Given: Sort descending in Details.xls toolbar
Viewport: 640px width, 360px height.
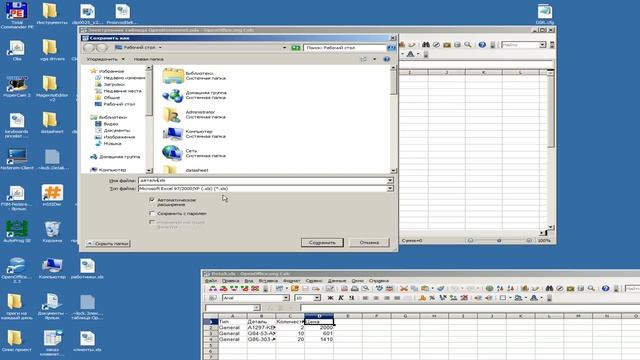Looking at the screenshot, I should pos(511,288).
